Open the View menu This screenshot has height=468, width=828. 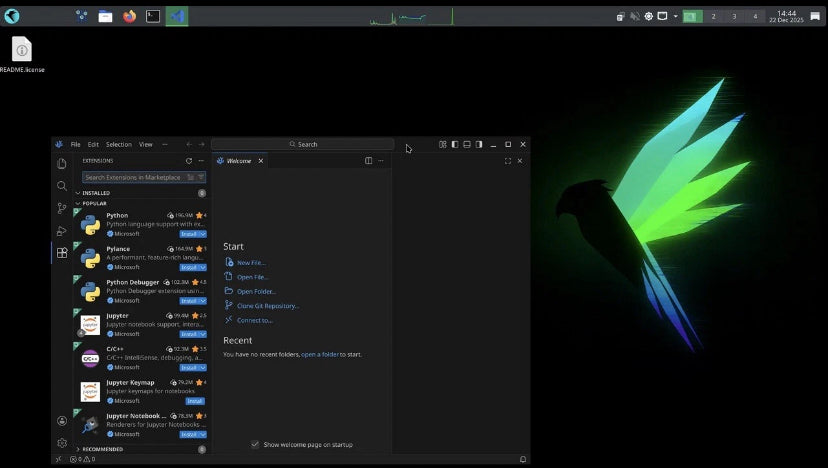(x=145, y=144)
